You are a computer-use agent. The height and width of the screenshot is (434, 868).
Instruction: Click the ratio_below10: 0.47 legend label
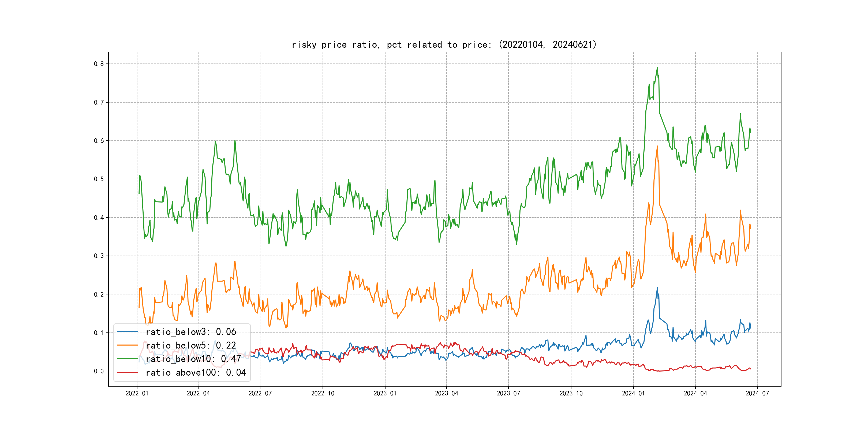(x=193, y=359)
